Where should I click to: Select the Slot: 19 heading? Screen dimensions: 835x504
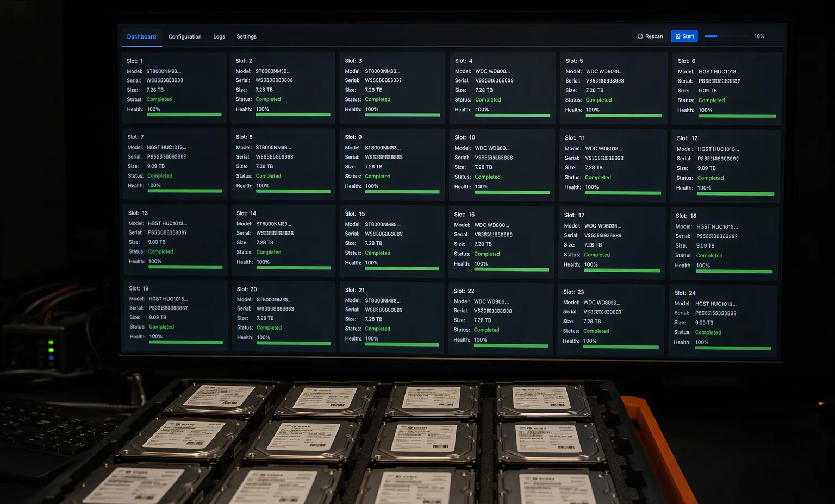point(139,288)
